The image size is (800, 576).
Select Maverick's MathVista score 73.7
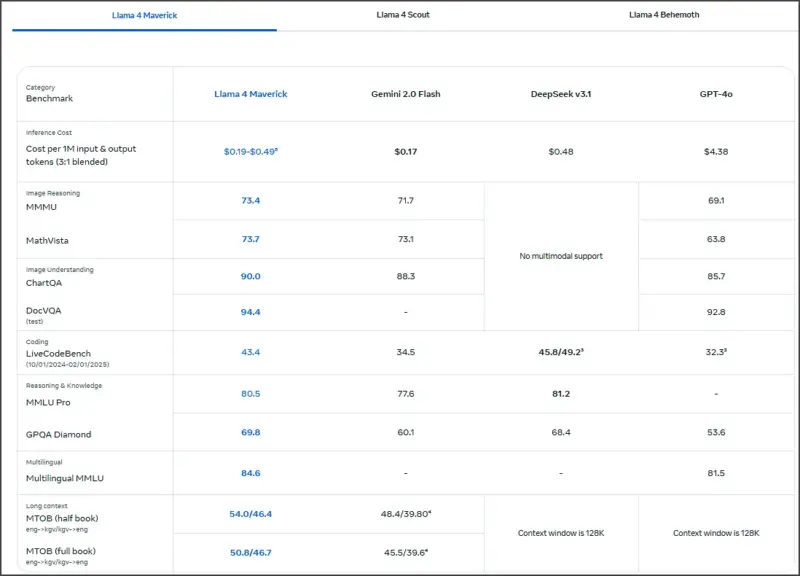click(x=251, y=239)
